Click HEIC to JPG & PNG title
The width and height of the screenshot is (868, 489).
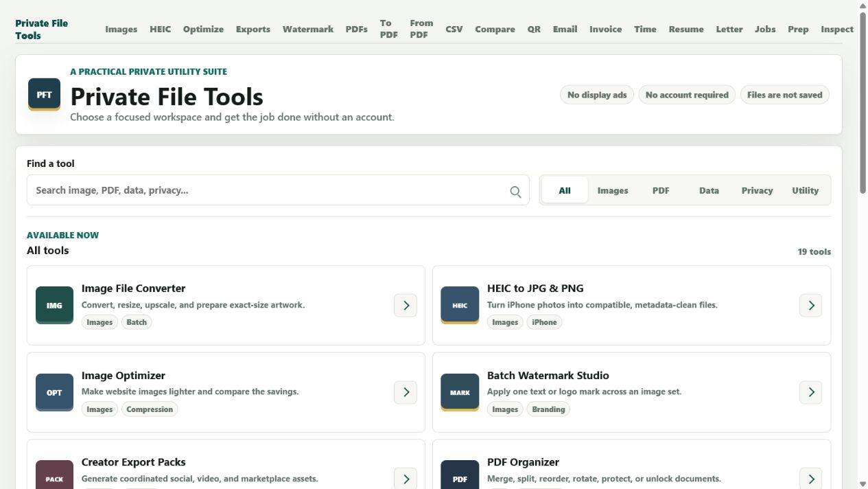[535, 288]
